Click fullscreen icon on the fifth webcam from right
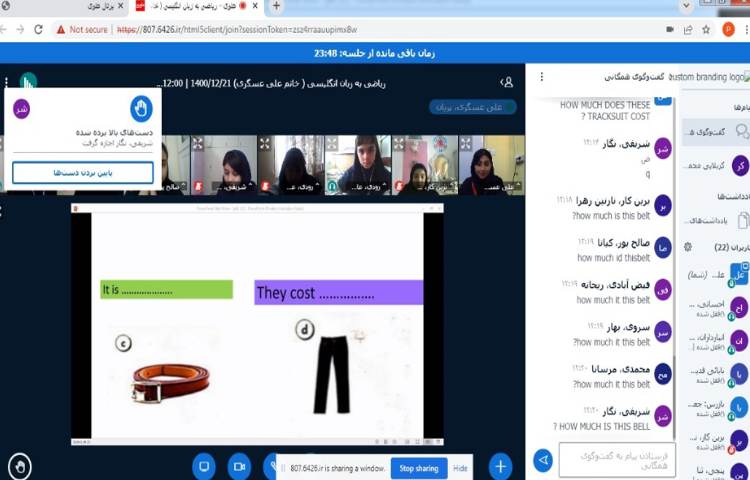750x480 pixels. [x=198, y=143]
